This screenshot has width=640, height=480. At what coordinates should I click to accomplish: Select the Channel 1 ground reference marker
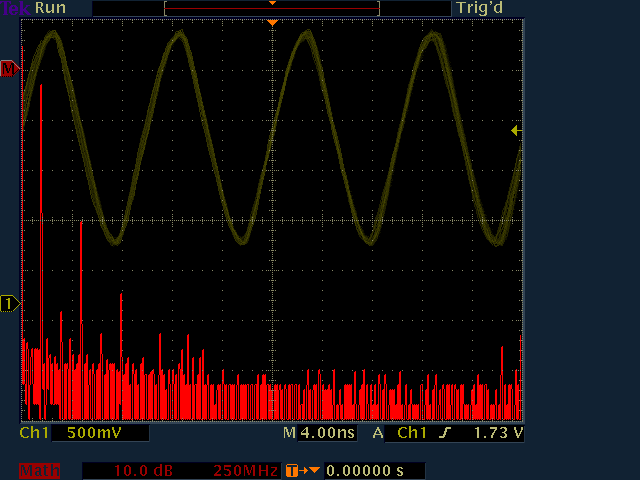click(9, 303)
